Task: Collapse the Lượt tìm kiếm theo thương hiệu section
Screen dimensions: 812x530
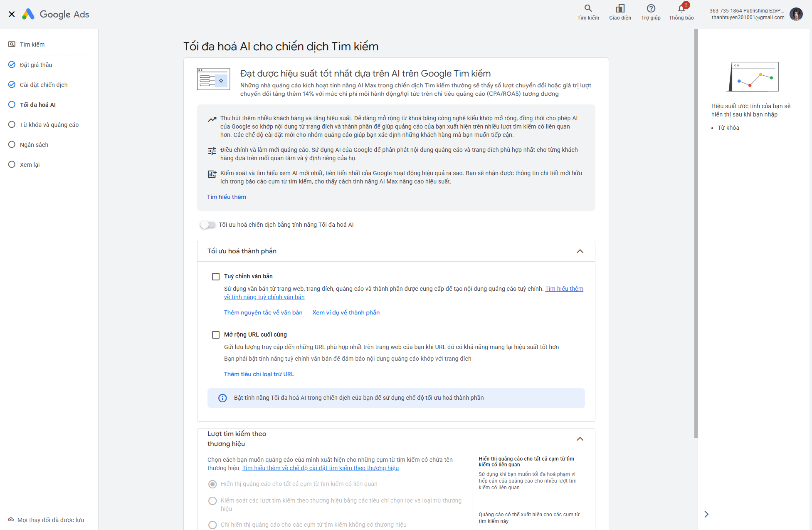Action: [x=580, y=439]
